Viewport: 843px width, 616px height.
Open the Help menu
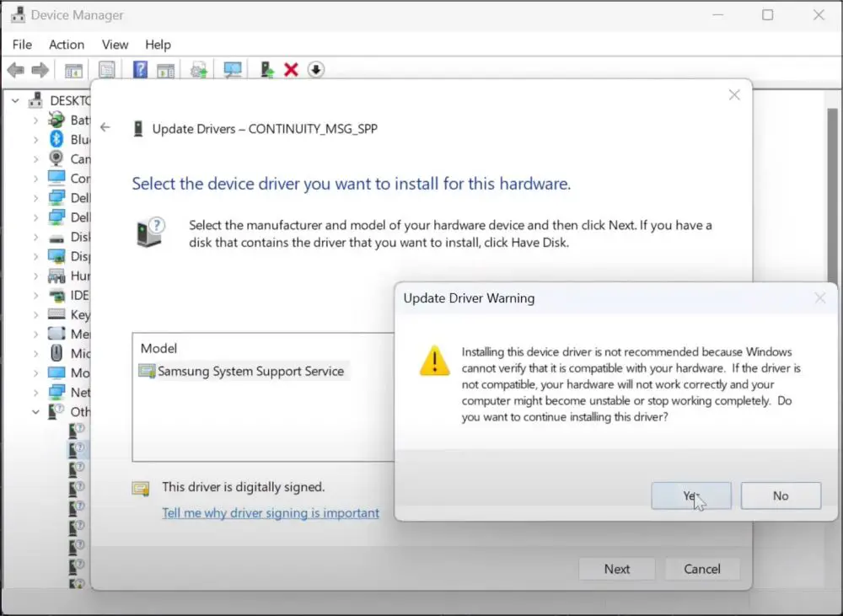click(x=158, y=45)
